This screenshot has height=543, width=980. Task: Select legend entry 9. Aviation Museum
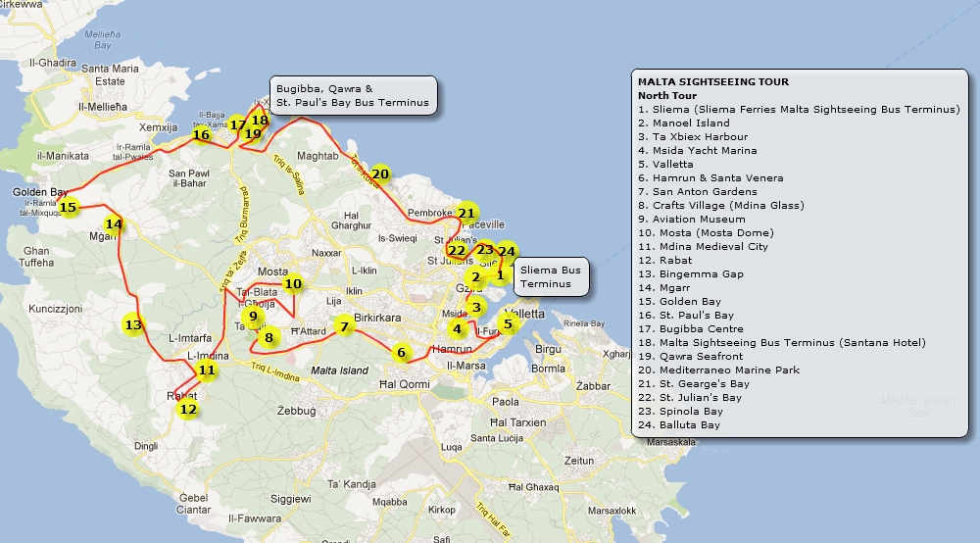coord(692,220)
